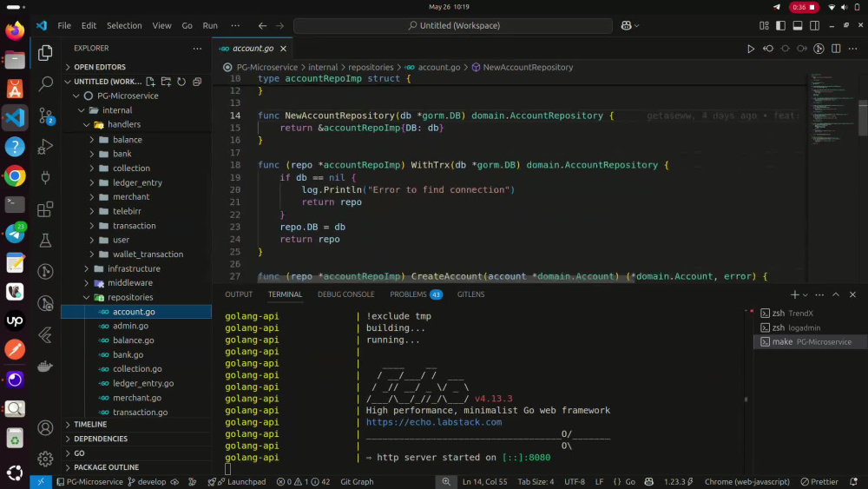Toggle the secondary side bar layout button

pyautogui.click(x=815, y=25)
